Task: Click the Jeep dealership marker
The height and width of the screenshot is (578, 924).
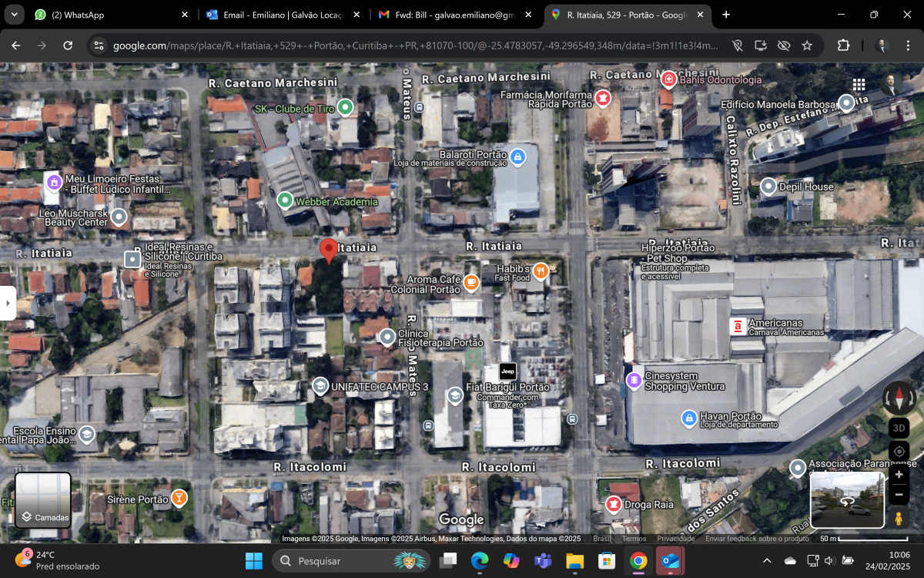Action: (507, 371)
